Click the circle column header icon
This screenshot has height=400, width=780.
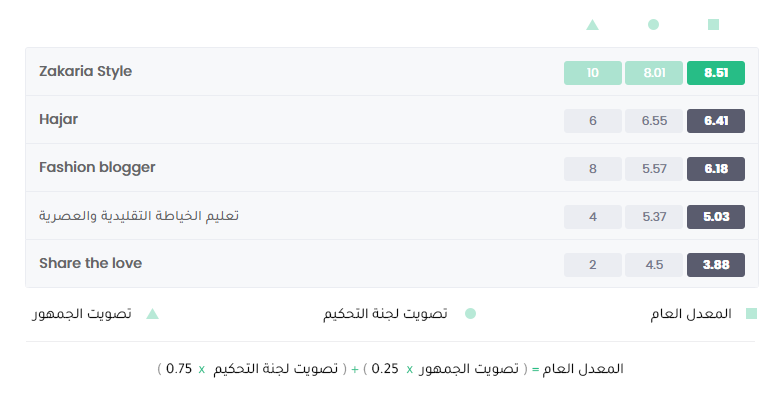coord(653,24)
